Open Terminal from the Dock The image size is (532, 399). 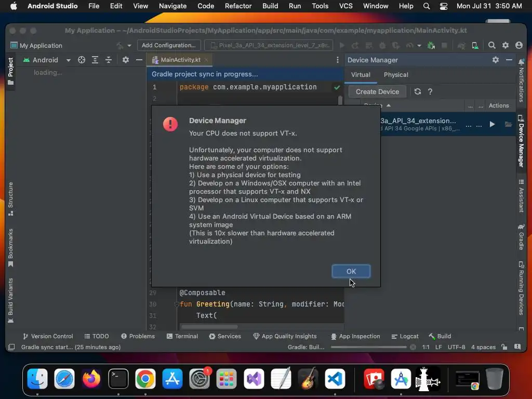pos(118,379)
